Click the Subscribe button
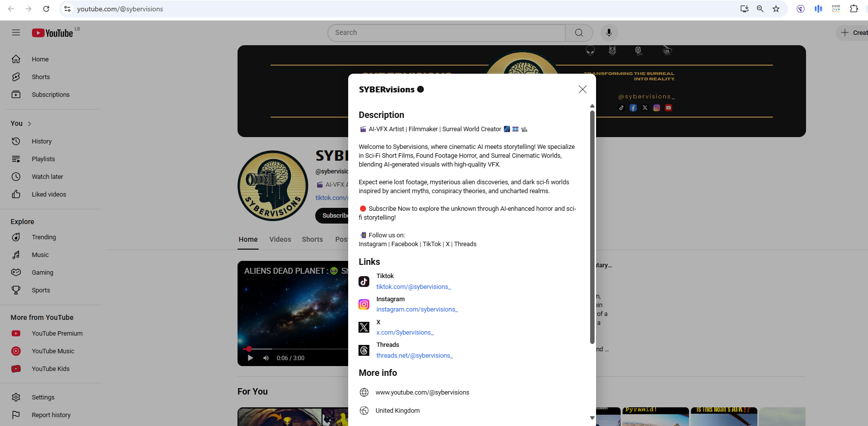 pos(332,215)
